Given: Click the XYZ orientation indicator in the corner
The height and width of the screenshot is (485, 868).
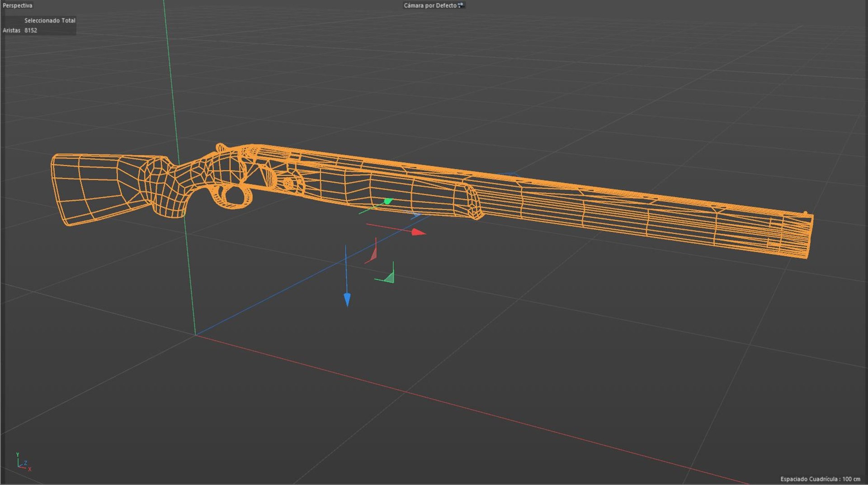Looking at the screenshot, I should click(23, 462).
